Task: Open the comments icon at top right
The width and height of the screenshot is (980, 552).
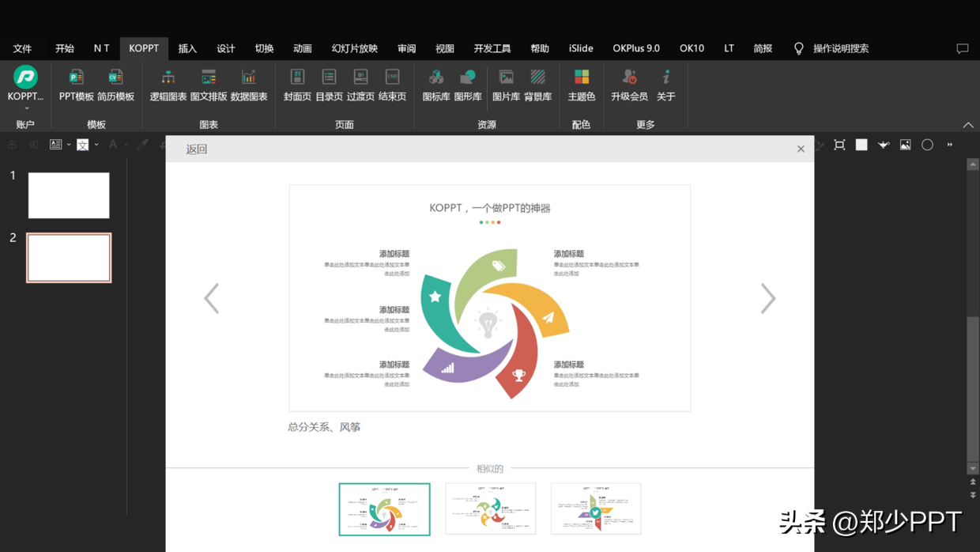Action: [x=963, y=49]
